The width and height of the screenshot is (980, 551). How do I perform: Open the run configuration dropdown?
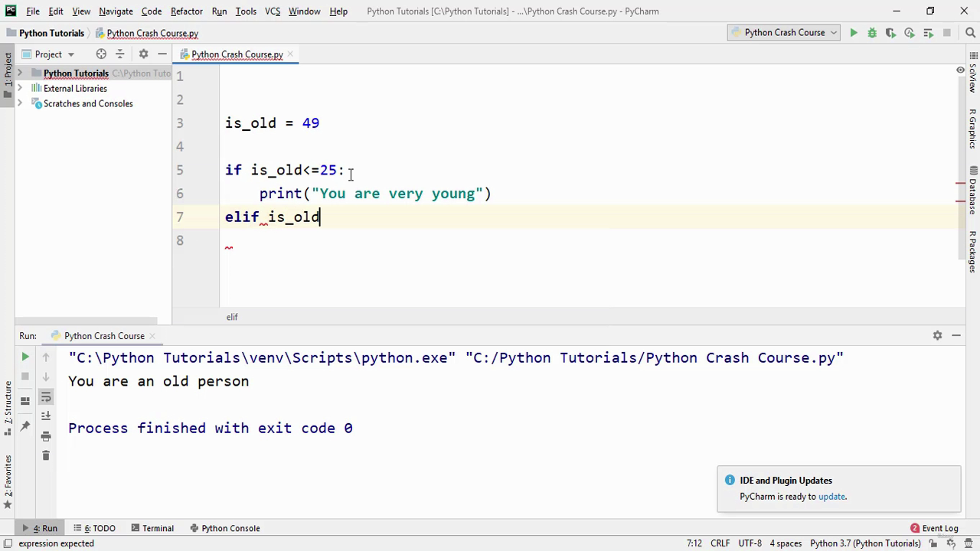pyautogui.click(x=782, y=33)
